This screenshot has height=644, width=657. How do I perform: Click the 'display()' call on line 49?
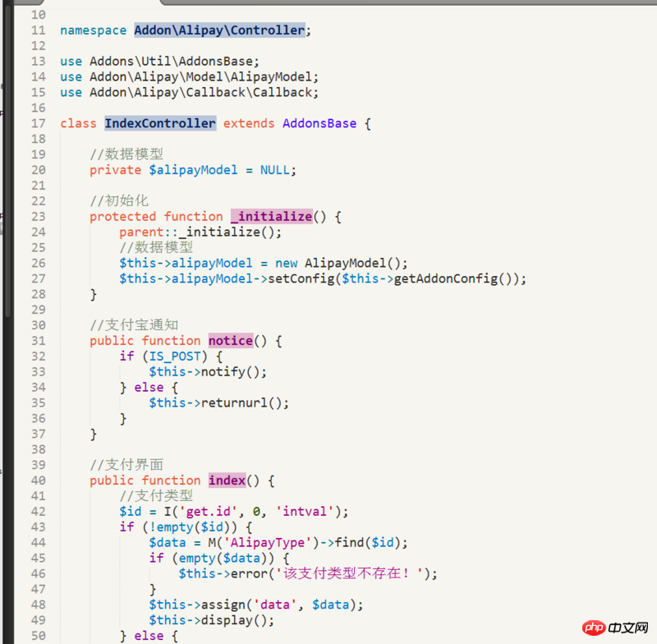click(x=234, y=620)
